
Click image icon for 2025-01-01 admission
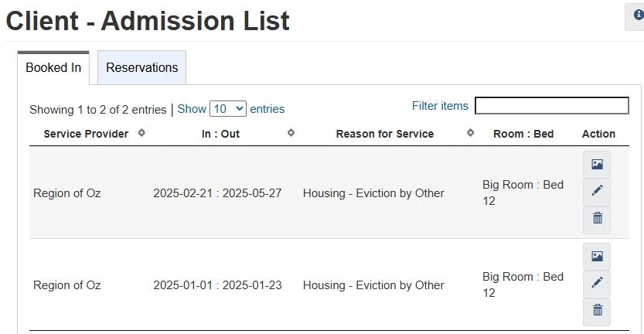click(597, 257)
